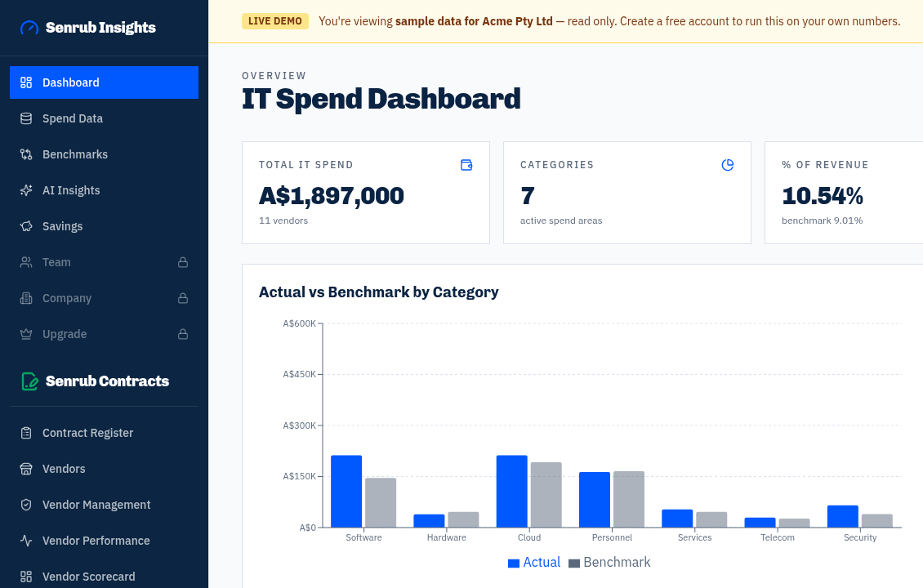Screen dimensions: 923x588
Task: Click the Personnel actual blue bar
Action: click(595, 500)
